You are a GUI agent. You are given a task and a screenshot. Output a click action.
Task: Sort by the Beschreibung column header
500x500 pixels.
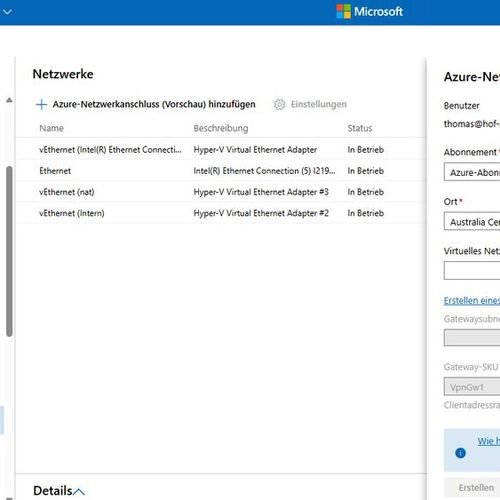point(221,128)
